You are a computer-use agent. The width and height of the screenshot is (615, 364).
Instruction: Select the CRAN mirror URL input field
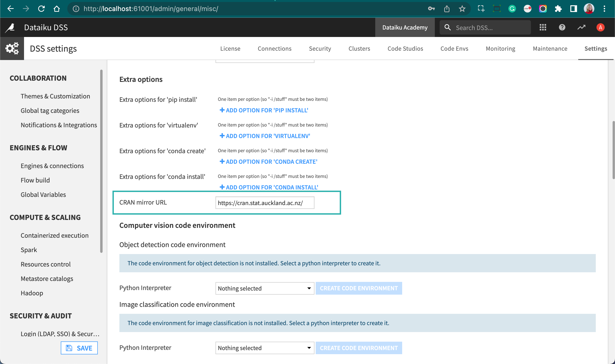(264, 203)
